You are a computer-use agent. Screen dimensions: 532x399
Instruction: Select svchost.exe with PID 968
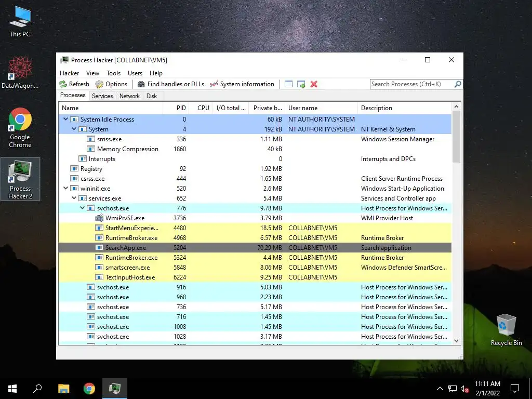pos(255,297)
